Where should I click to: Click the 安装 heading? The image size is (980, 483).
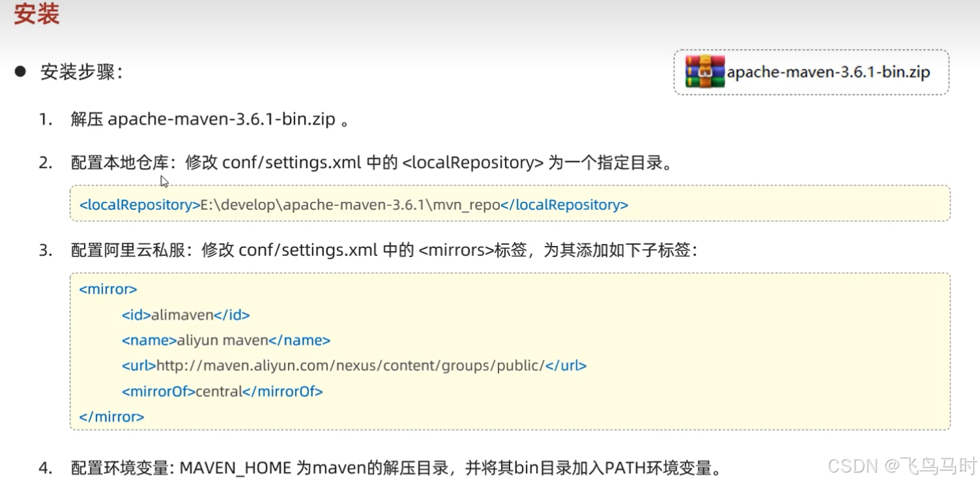pos(37,14)
